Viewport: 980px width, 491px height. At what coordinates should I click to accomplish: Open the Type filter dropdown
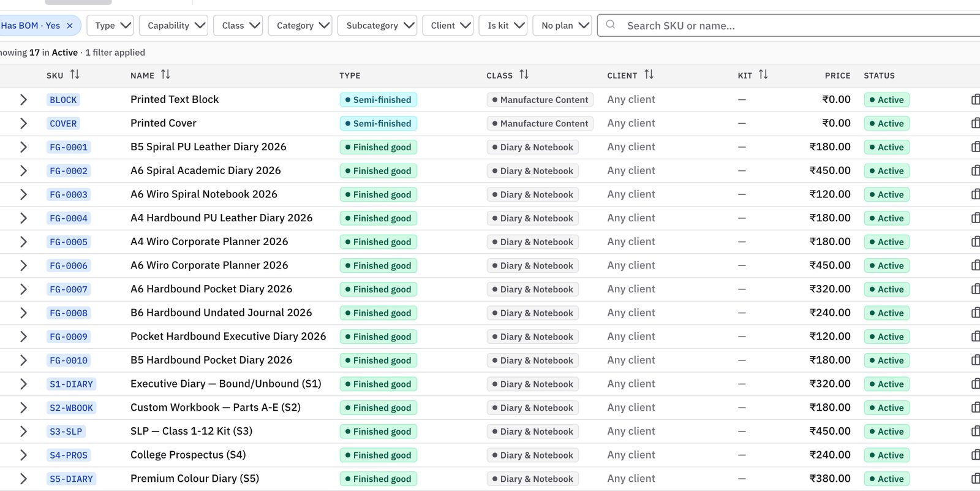110,26
